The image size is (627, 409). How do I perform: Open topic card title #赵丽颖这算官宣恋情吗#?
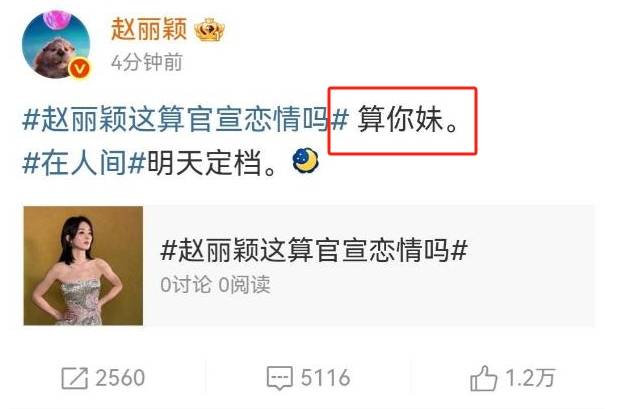314,250
